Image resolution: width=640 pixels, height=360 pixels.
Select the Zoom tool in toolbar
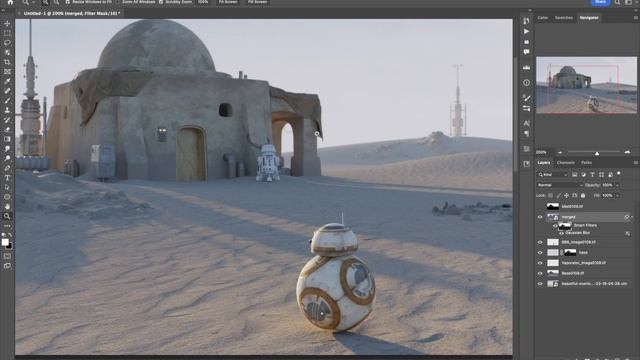(x=7, y=216)
